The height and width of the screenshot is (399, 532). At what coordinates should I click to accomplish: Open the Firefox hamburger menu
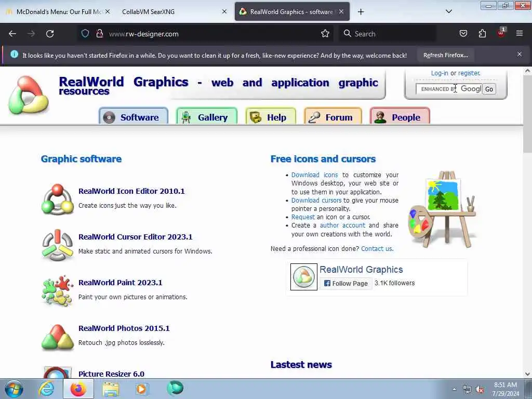[x=520, y=34]
